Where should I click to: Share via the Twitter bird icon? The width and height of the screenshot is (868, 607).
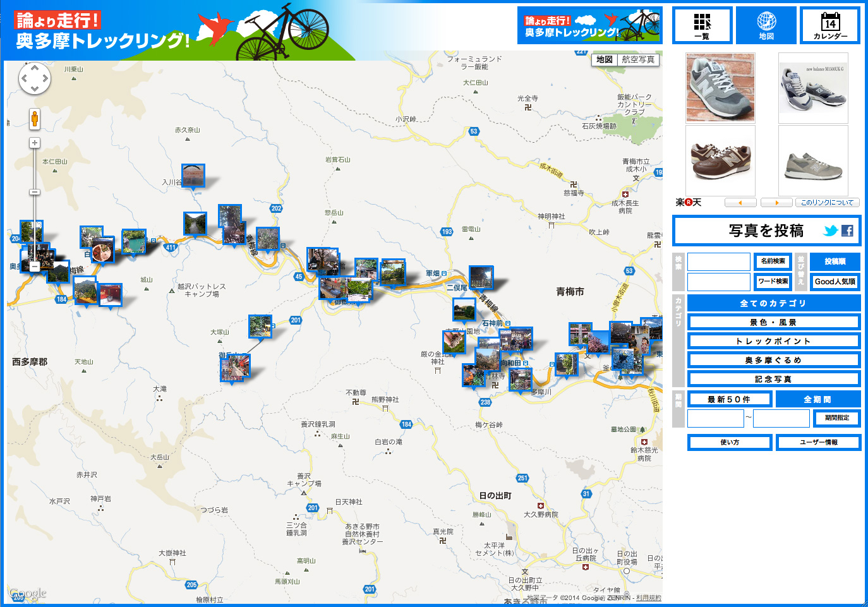831,231
